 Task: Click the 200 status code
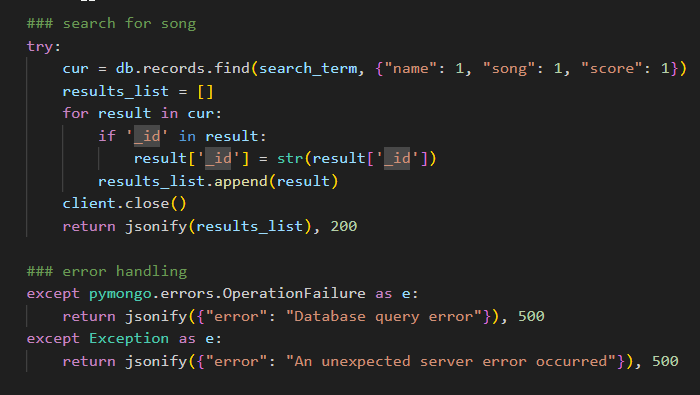coord(343,226)
